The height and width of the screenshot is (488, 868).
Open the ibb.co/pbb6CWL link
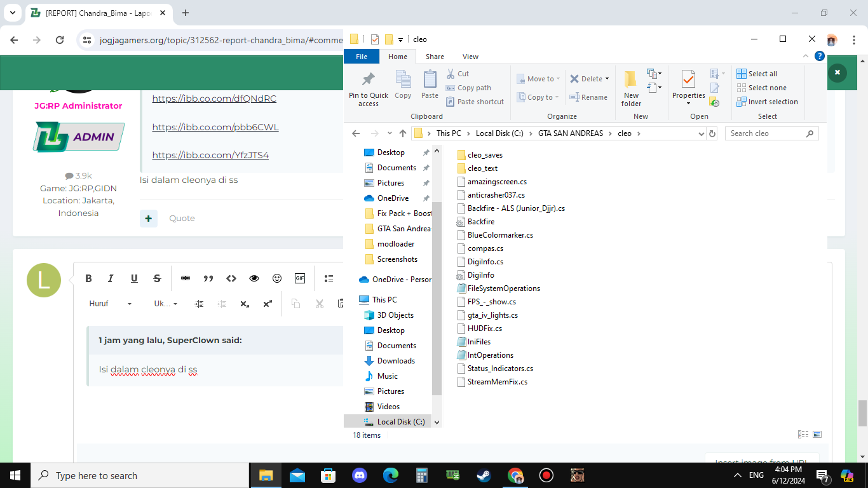pyautogui.click(x=215, y=127)
